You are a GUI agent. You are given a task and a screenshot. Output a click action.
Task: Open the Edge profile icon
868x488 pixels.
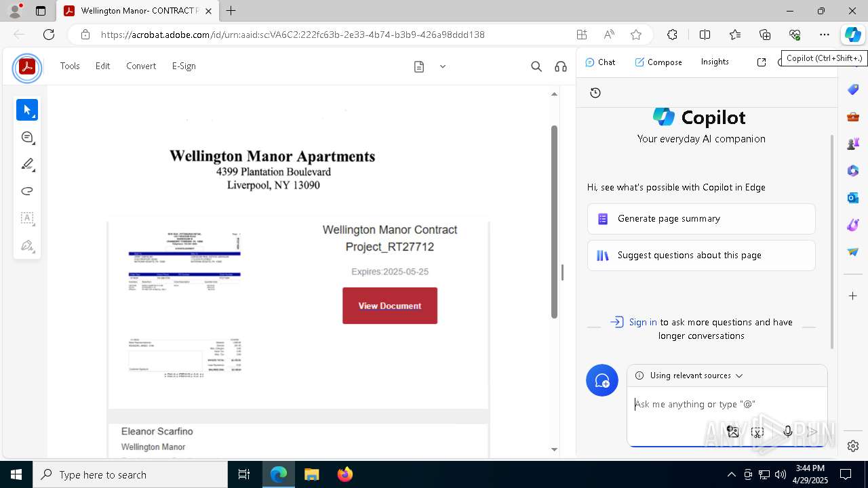(15, 11)
